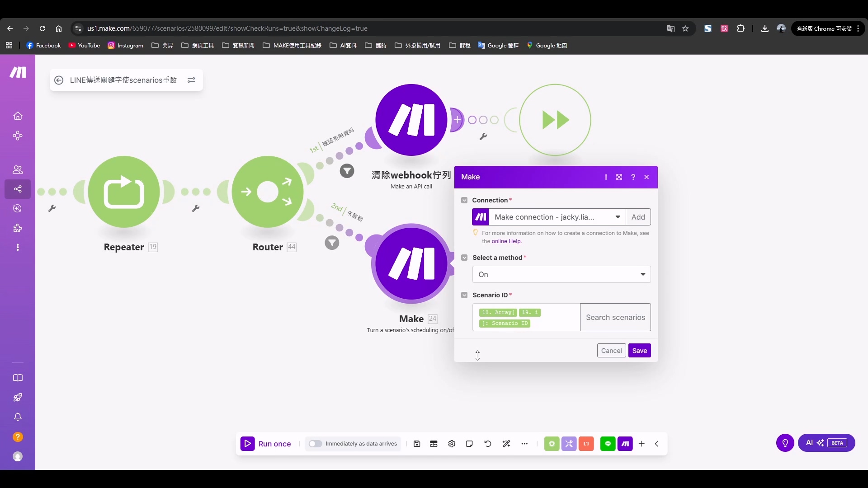Screen dimensions: 868x488
Task: Toggle the scheduling switch for Immediately as data arrives
Action: (315, 444)
